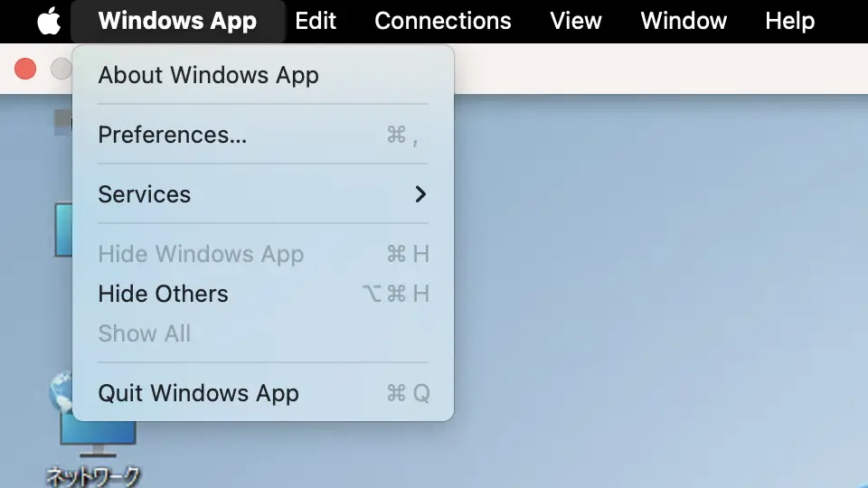Open Preferences from the menu
This screenshot has width=868, height=488.
click(x=172, y=135)
